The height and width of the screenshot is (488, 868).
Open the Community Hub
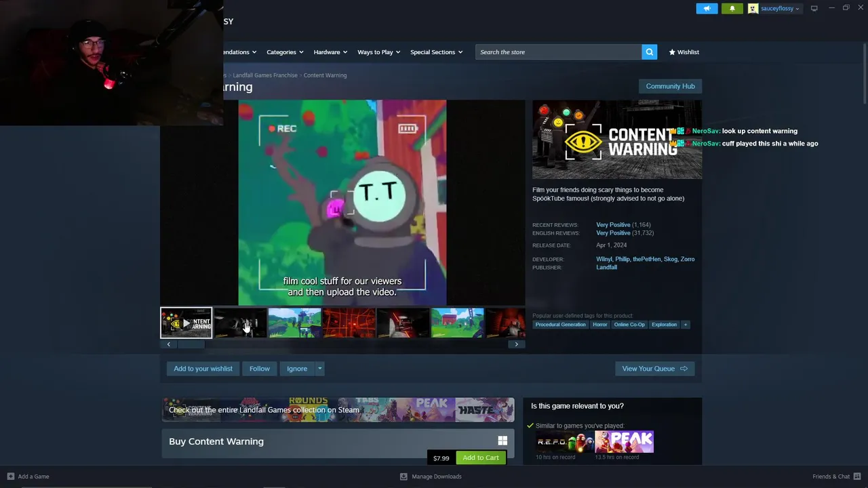click(670, 86)
